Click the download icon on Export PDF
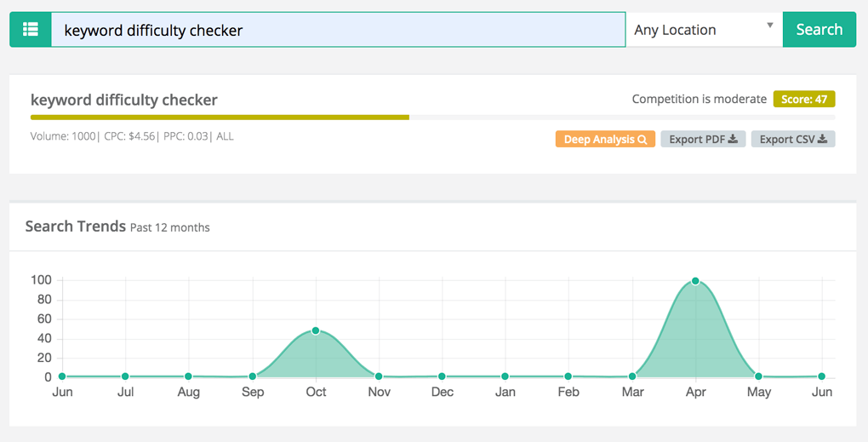Image resolution: width=868 pixels, height=442 pixels. tap(733, 139)
